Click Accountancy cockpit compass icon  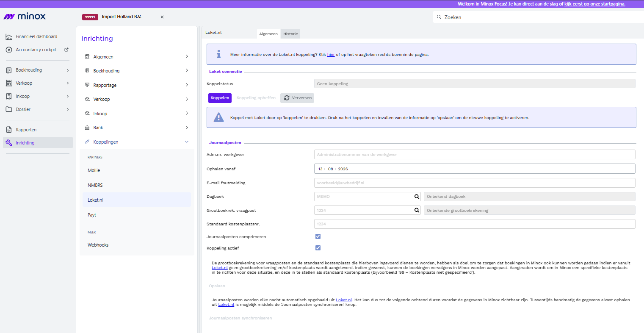[x=9, y=50]
